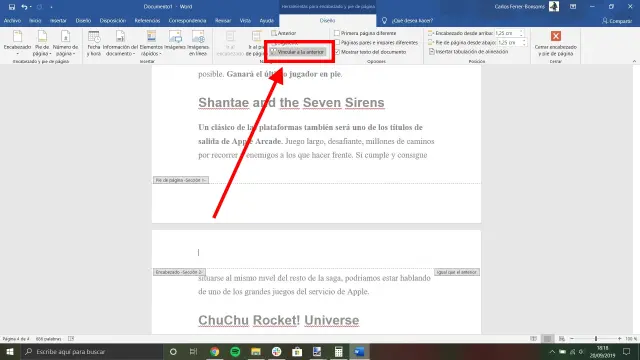Viewport: 640px width, 360px height.
Task: Switch to the Referencias tab
Action: (147, 20)
